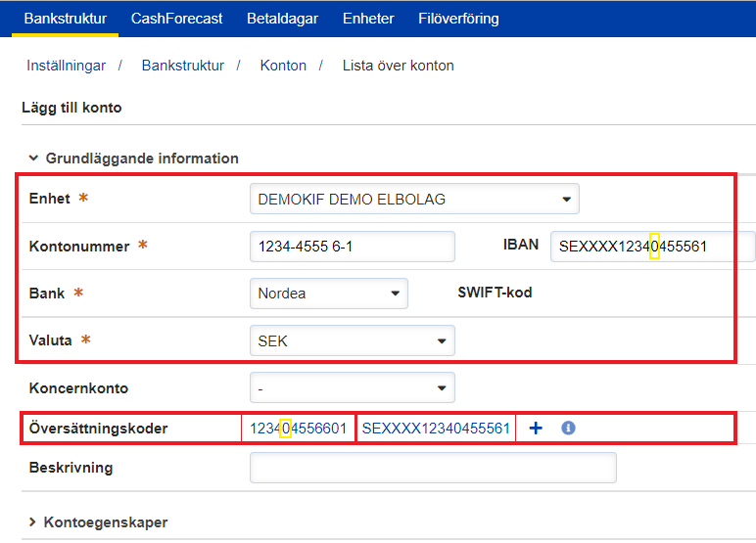This screenshot has height=543, width=756.
Task: Click the blue info icon beside Översättningskoder
Action: [568, 429]
